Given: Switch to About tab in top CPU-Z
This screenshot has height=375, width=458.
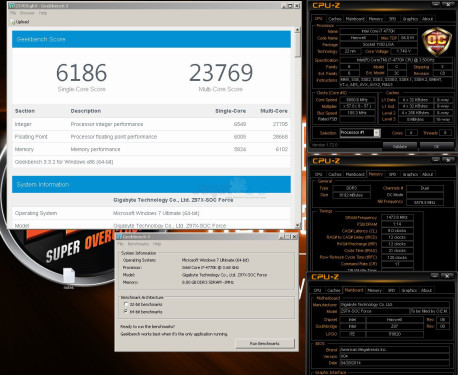Looking at the screenshot, I should [x=427, y=19].
